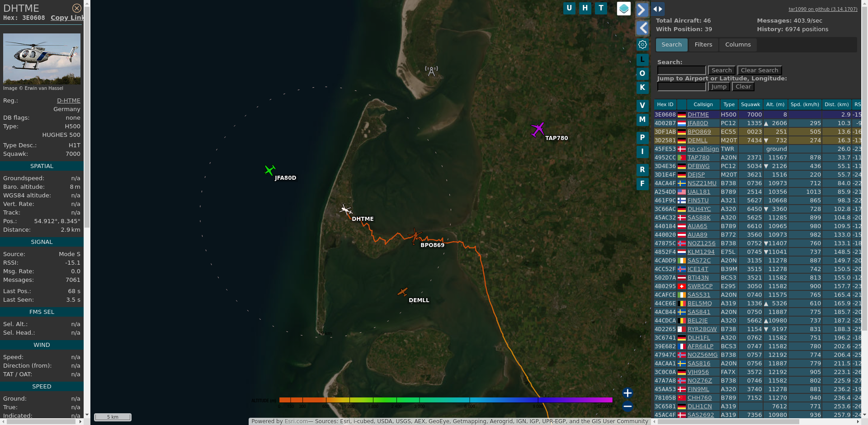Collapse sidebar with the left chevron button

point(642,28)
